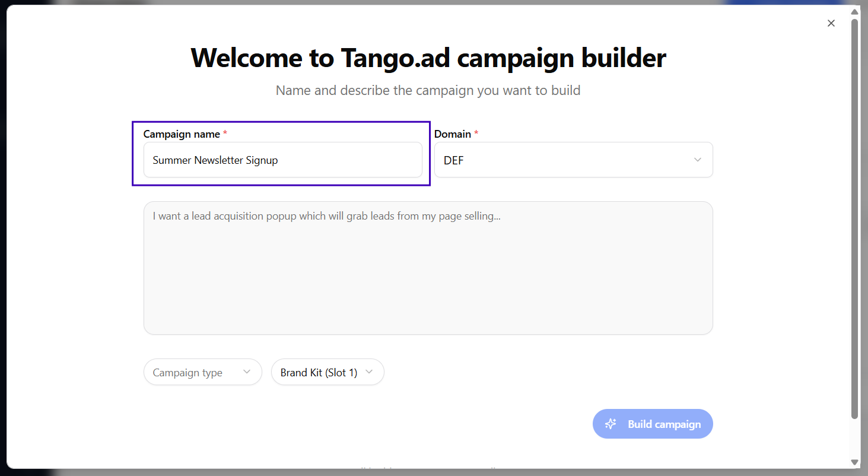Image resolution: width=868 pixels, height=476 pixels.
Task: Focus the Campaign name input field
Action: pyautogui.click(x=282, y=160)
